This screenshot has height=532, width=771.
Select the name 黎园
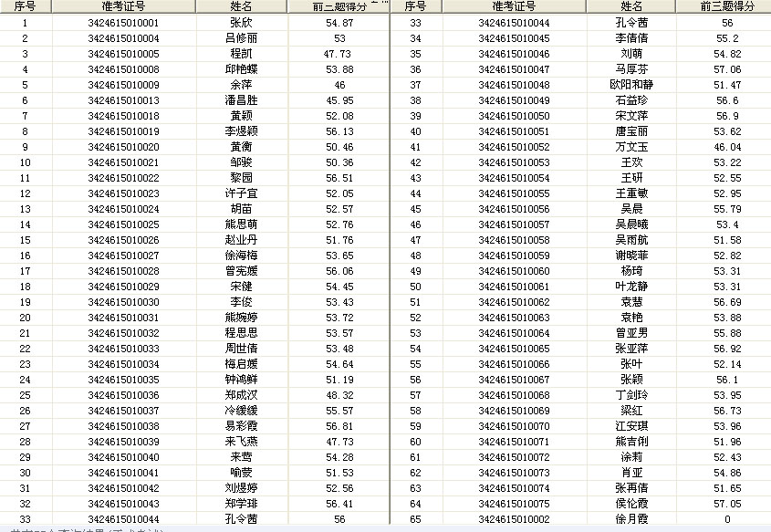pyautogui.click(x=242, y=178)
